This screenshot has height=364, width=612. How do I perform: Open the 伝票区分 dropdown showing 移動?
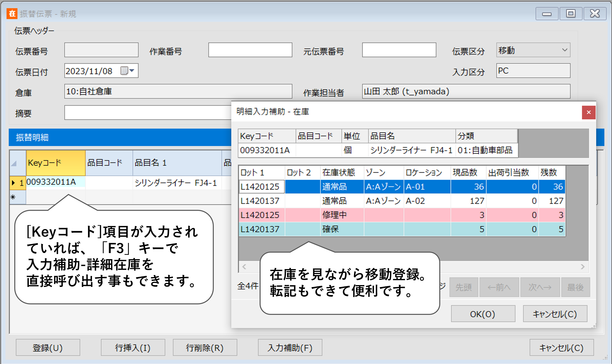click(x=533, y=50)
